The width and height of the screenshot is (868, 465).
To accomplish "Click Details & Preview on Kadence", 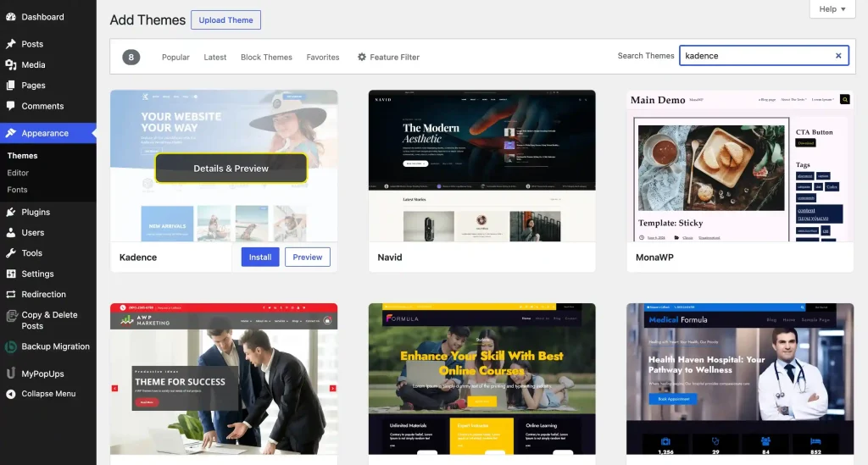I will (x=231, y=168).
